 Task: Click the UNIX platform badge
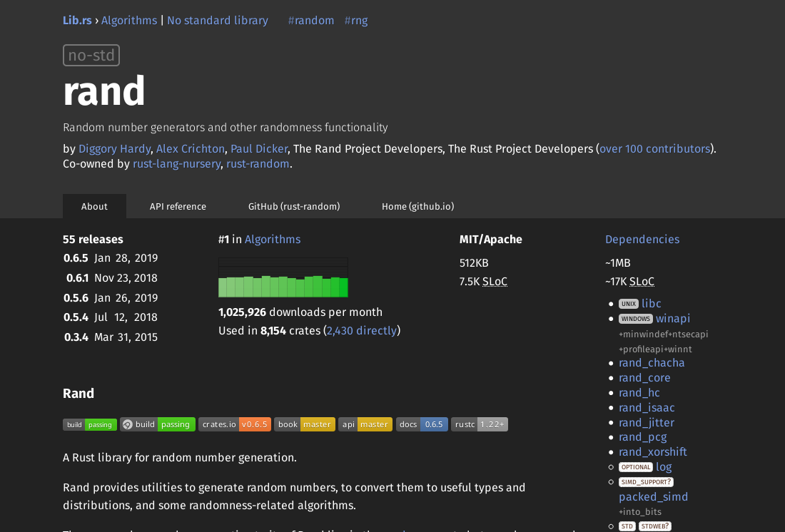point(628,304)
